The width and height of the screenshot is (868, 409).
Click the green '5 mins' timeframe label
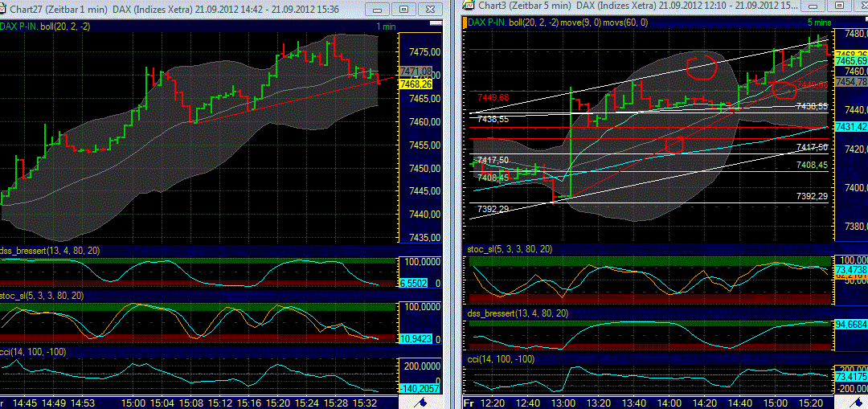(x=819, y=22)
